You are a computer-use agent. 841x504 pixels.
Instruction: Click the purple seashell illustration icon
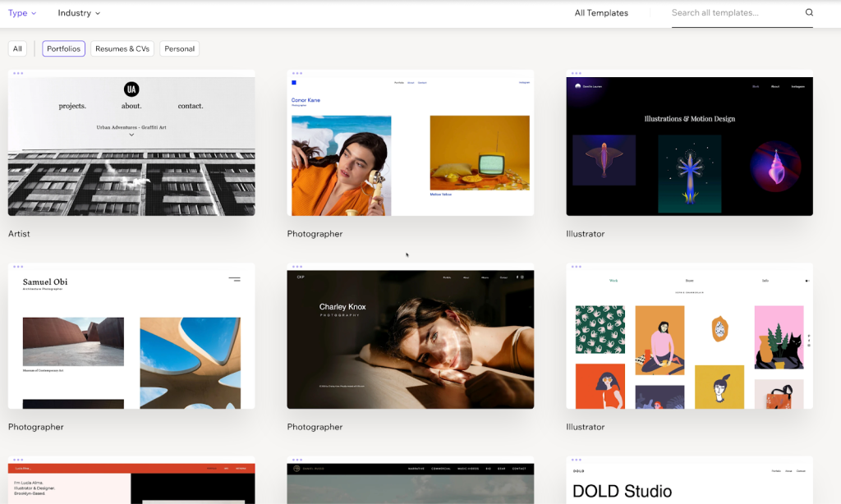click(775, 167)
